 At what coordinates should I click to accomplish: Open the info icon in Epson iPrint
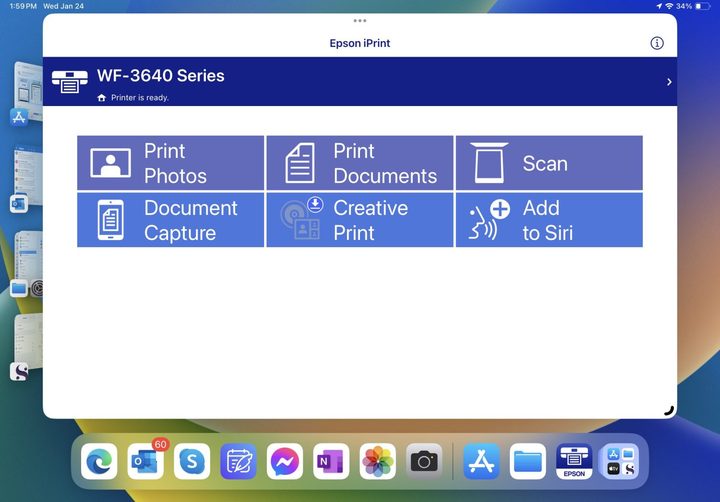point(657,43)
